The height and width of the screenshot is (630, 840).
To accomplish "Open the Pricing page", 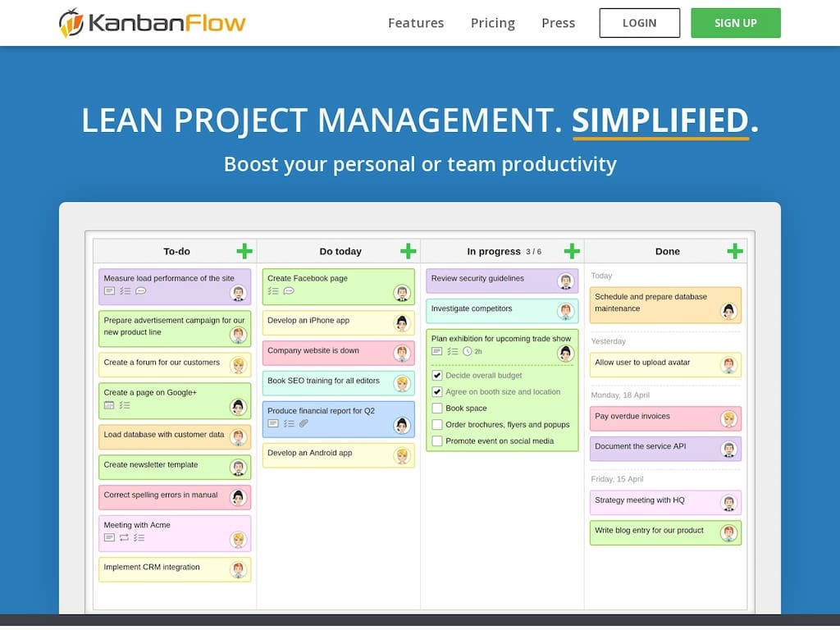I will click(492, 23).
